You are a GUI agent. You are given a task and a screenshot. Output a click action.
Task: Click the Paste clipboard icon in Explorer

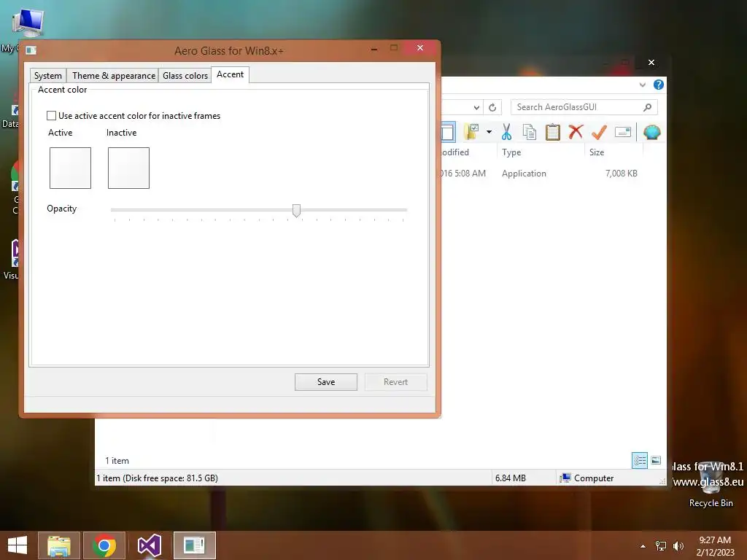coord(552,132)
